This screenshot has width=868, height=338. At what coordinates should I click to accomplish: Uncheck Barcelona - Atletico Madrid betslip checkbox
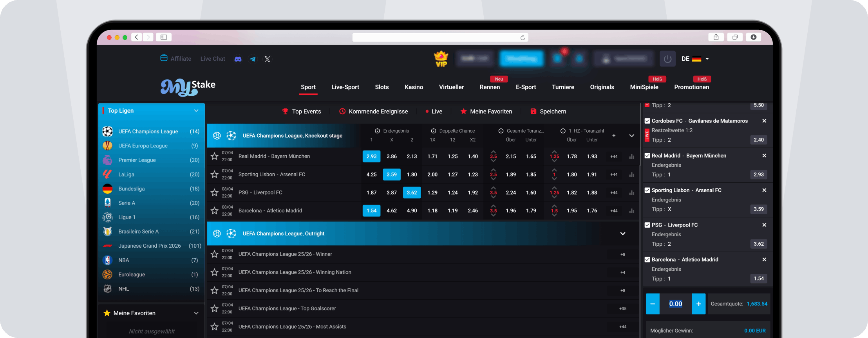coord(647,260)
